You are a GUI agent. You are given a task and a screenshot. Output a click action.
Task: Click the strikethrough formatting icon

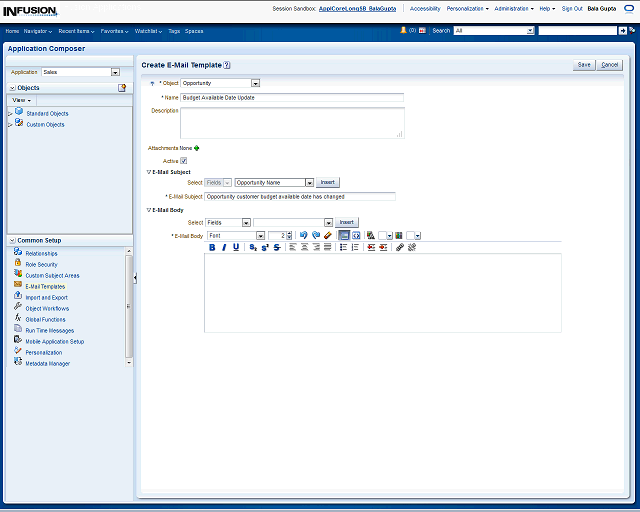click(277, 247)
